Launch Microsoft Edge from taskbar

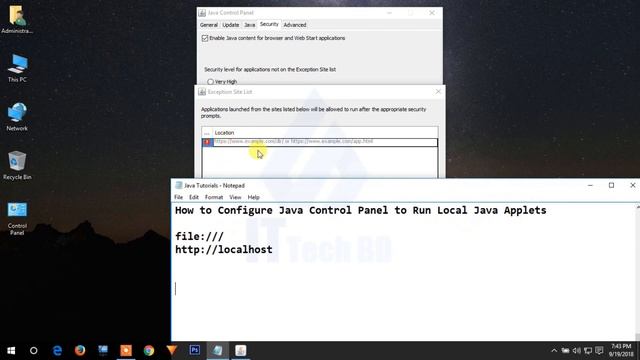pyautogui.click(x=57, y=351)
